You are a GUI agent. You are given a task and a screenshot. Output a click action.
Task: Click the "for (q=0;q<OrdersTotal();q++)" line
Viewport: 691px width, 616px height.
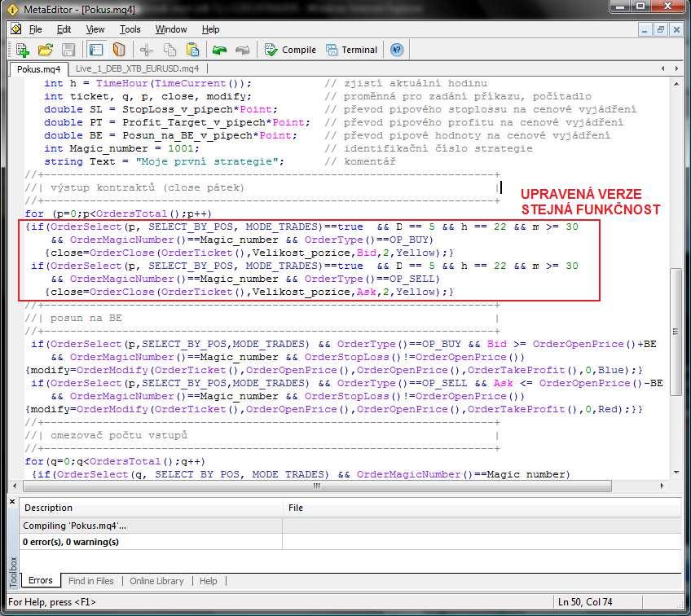point(115,461)
